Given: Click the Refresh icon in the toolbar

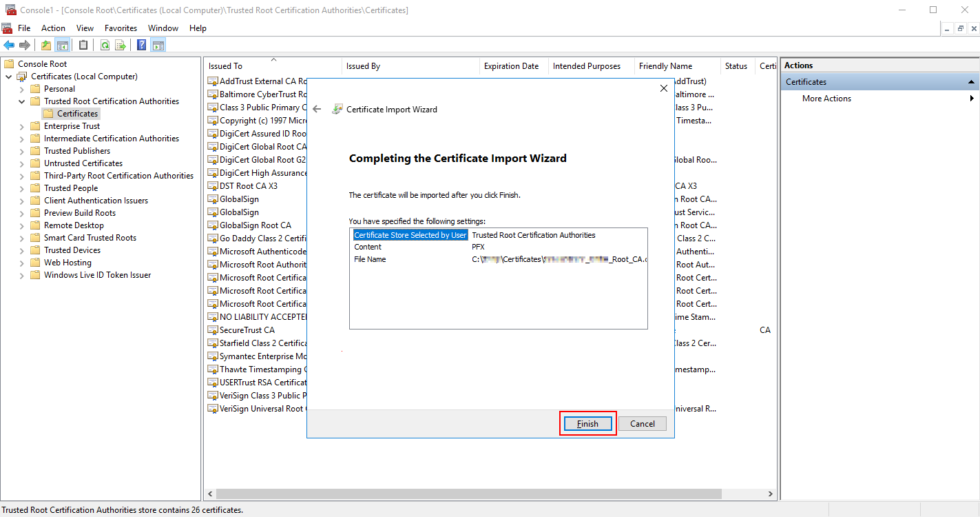Looking at the screenshot, I should click(104, 44).
